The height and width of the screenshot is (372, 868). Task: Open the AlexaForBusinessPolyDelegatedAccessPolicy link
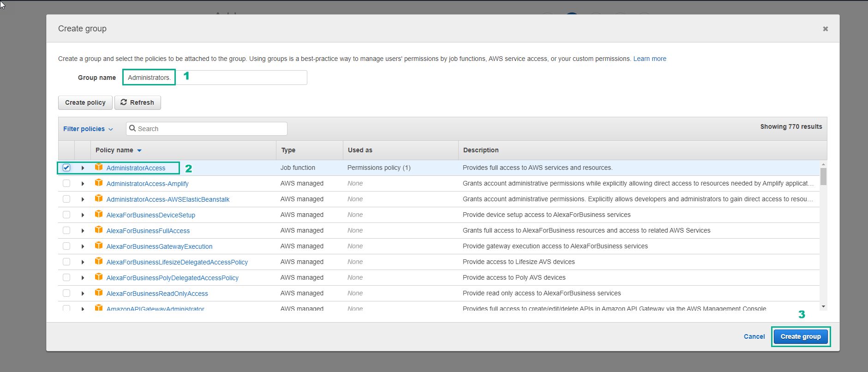pos(173,278)
